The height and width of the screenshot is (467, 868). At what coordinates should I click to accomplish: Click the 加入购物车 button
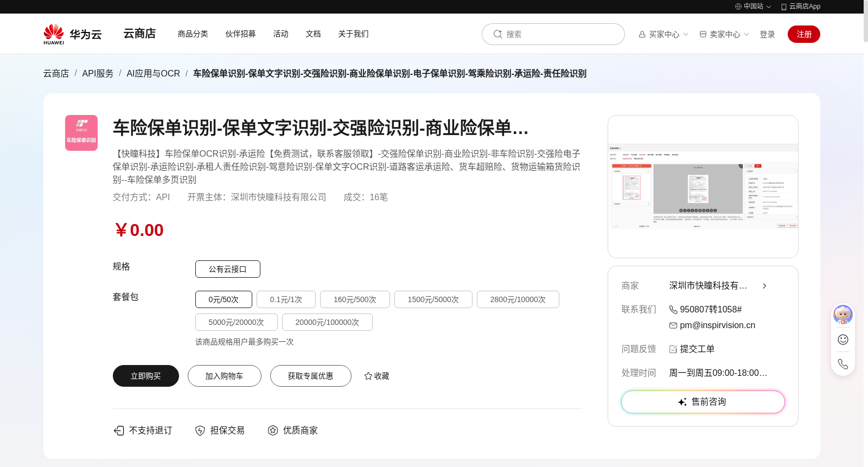[x=225, y=376]
